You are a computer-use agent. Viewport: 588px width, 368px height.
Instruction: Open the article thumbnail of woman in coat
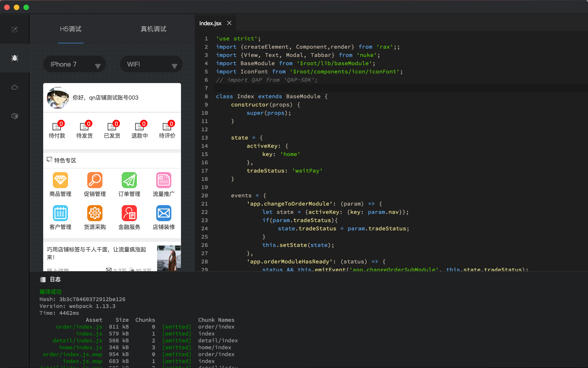click(169, 258)
